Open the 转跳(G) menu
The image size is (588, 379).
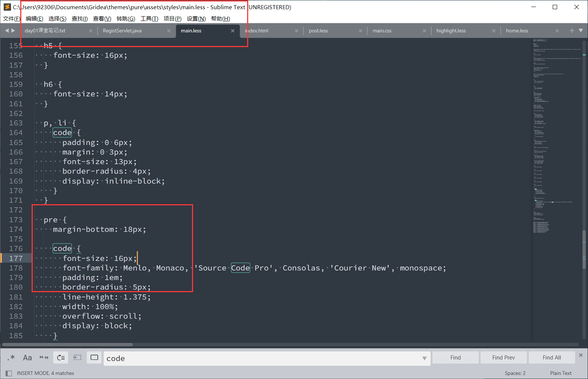coord(126,19)
